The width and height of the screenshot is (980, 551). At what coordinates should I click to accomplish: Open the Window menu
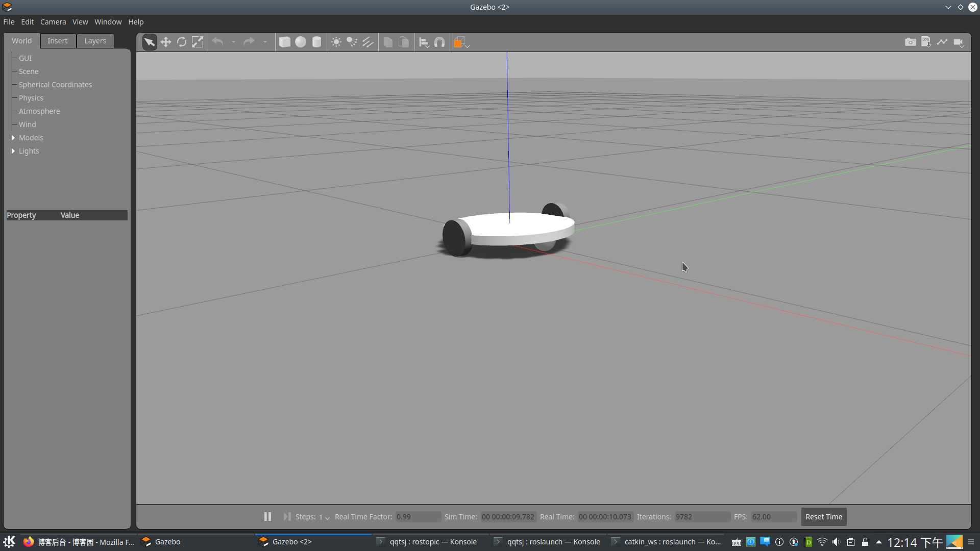point(108,22)
